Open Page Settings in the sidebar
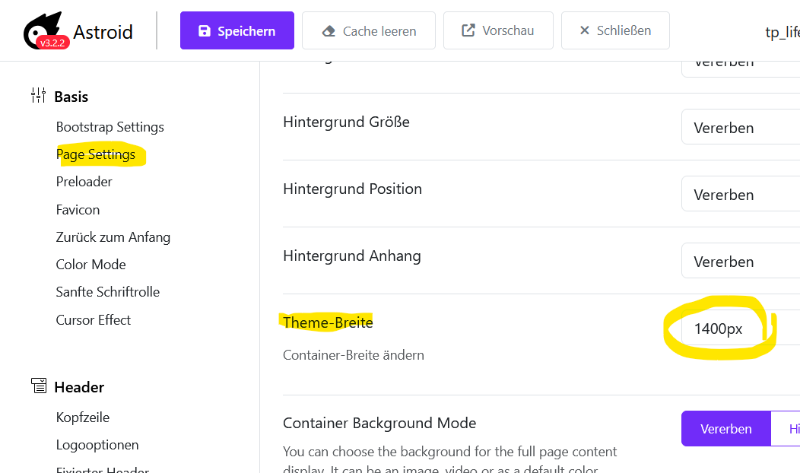 (x=96, y=154)
